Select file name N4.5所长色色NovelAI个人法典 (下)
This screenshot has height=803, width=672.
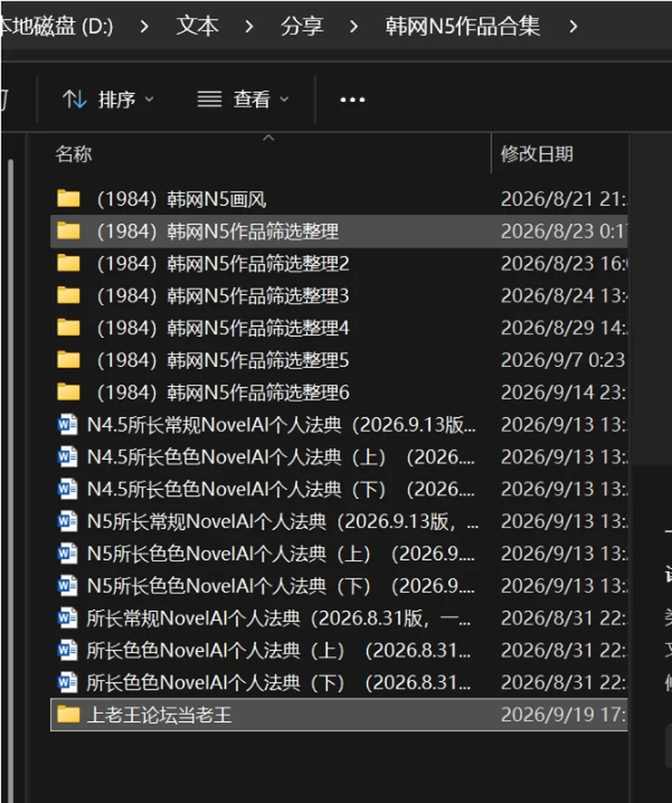[x=281, y=489]
